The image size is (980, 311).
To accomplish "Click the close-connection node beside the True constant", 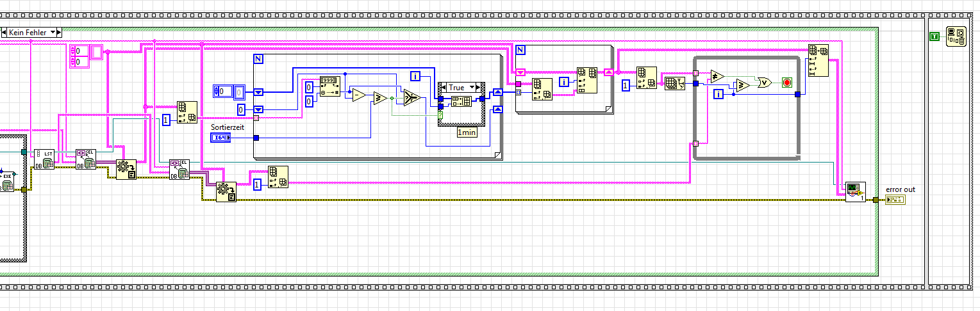I will click(957, 36).
